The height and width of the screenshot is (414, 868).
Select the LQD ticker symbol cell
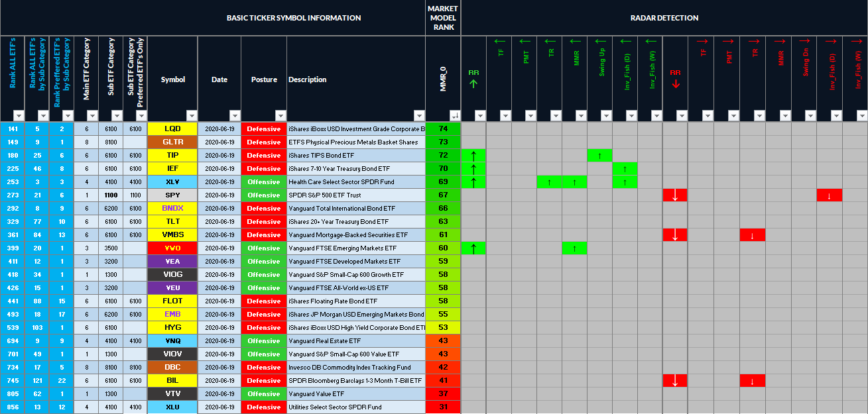point(172,129)
